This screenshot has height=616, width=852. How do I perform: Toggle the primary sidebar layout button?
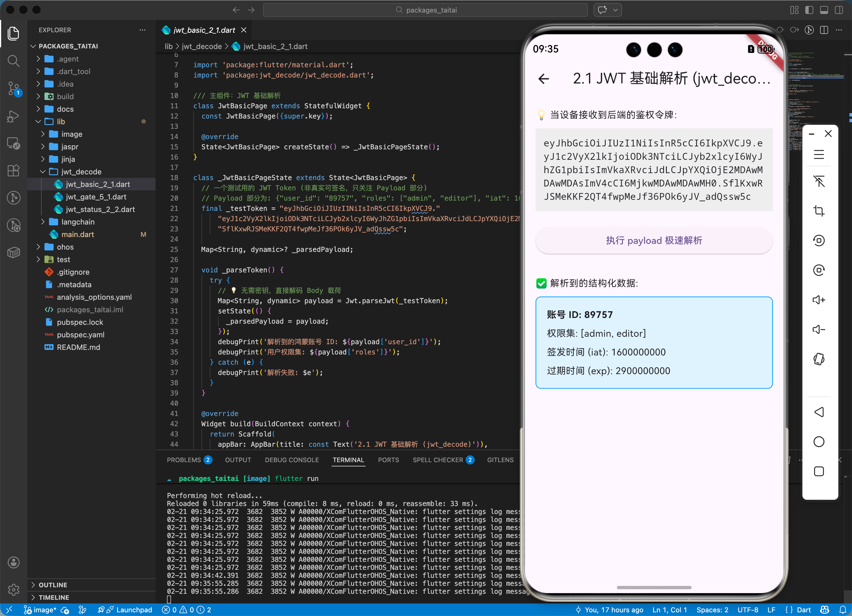[x=809, y=10]
